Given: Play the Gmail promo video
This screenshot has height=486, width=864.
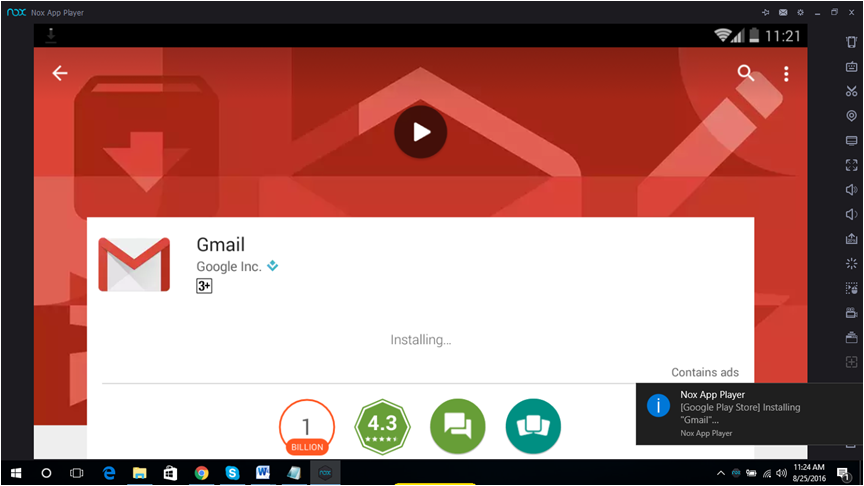Looking at the screenshot, I should tap(421, 131).
